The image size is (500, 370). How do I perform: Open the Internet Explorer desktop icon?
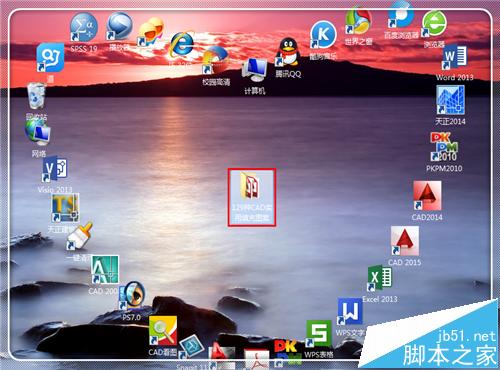point(182,45)
